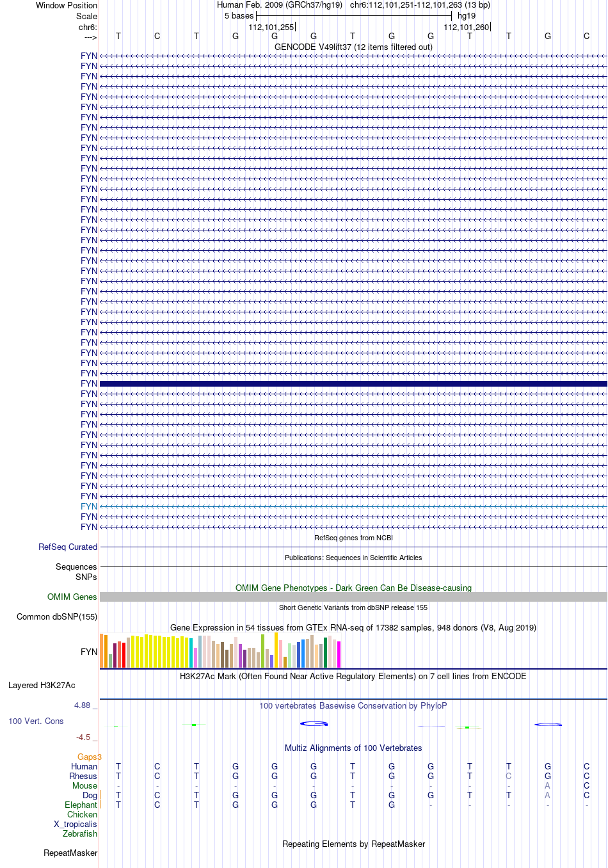This screenshot has height=868, width=608.
Task: Click the chr6: base position label
Action: pyautogui.click(x=88, y=27)
